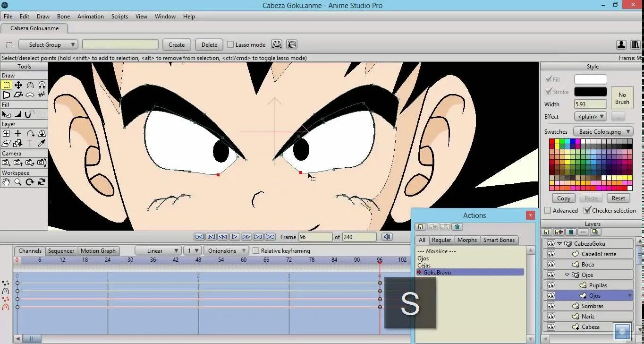Image resolution: width=644 pixels, height=344 pixels.
Task: Toggle the Stroke checkbox
Action: point(549,92)
